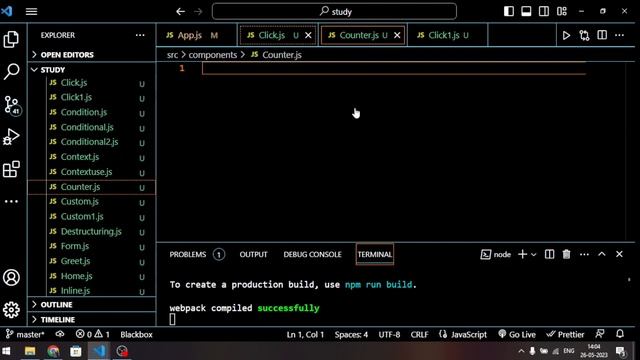
Task: Expand the Timeline section
Action: (92, 320)
